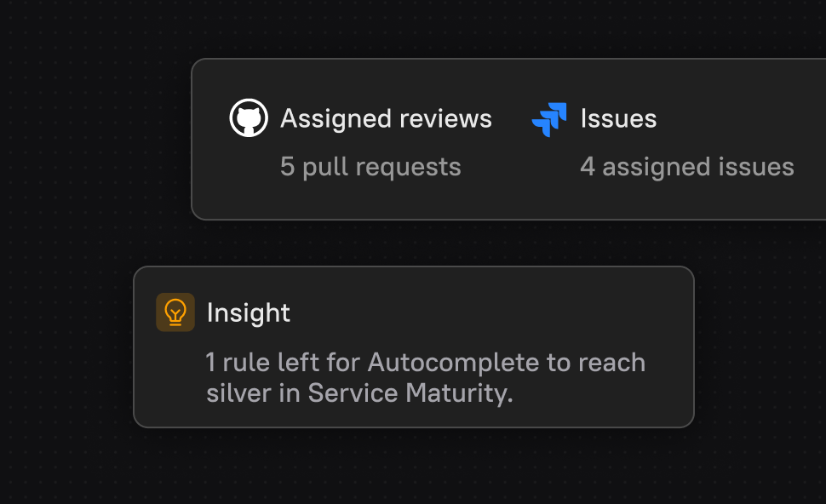The height and width of the screenshot is (504, 826).
Task: Open the Issues heading
Action: coord(618,118)
